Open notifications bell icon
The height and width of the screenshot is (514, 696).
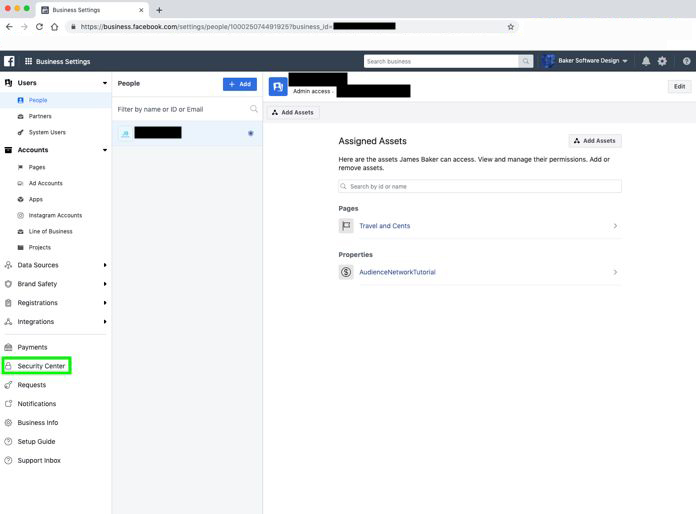tap(646, 61)
